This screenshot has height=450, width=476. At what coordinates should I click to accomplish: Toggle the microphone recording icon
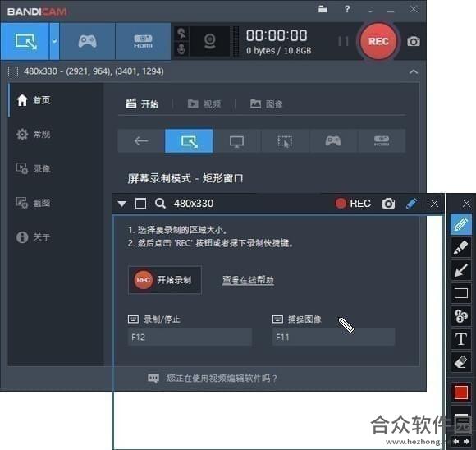181,49
